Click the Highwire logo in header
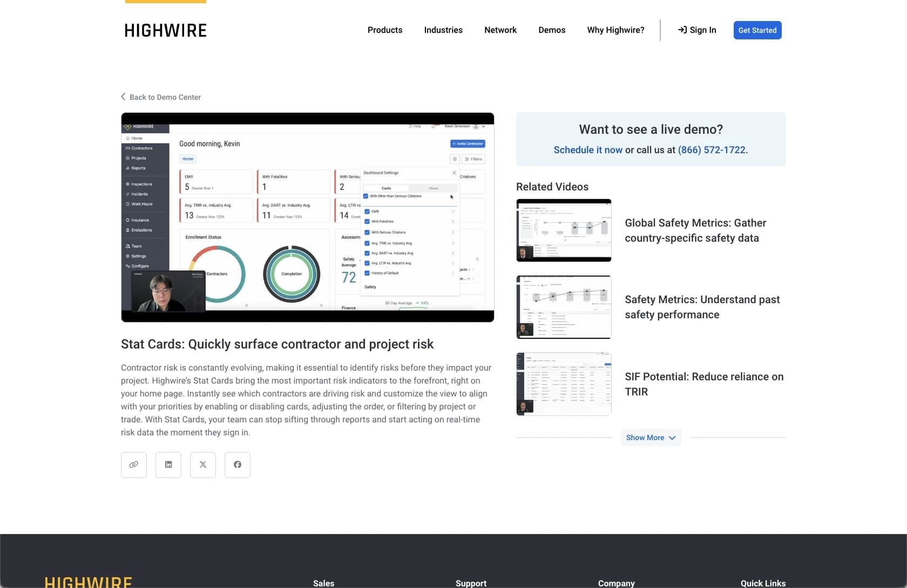The width and height of the screenshot is (907, 588). (166, 30)
